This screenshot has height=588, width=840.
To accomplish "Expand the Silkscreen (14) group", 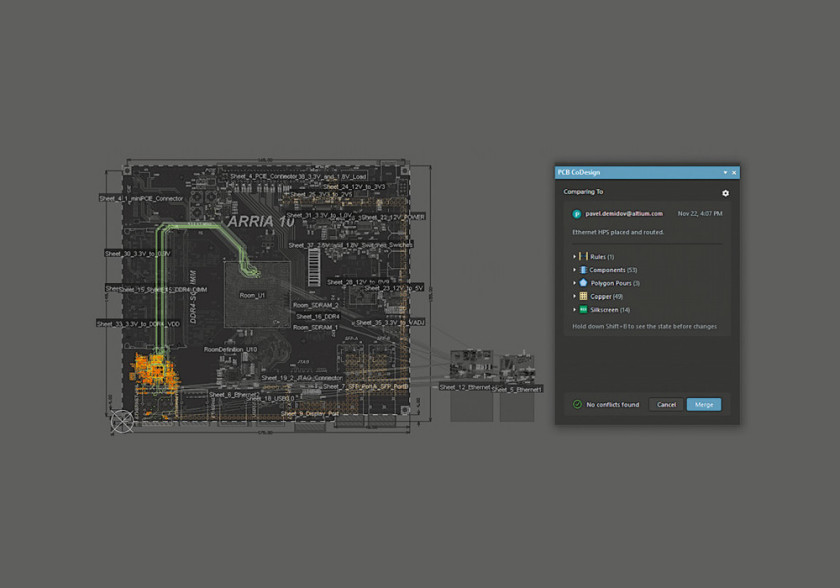I will click(x=574, y=310).
